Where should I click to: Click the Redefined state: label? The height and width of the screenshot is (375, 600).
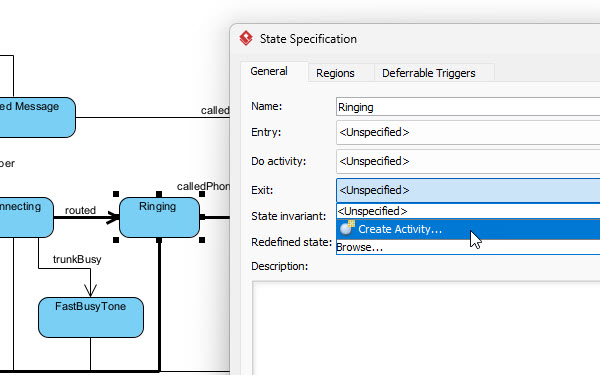tap(292, 242)
